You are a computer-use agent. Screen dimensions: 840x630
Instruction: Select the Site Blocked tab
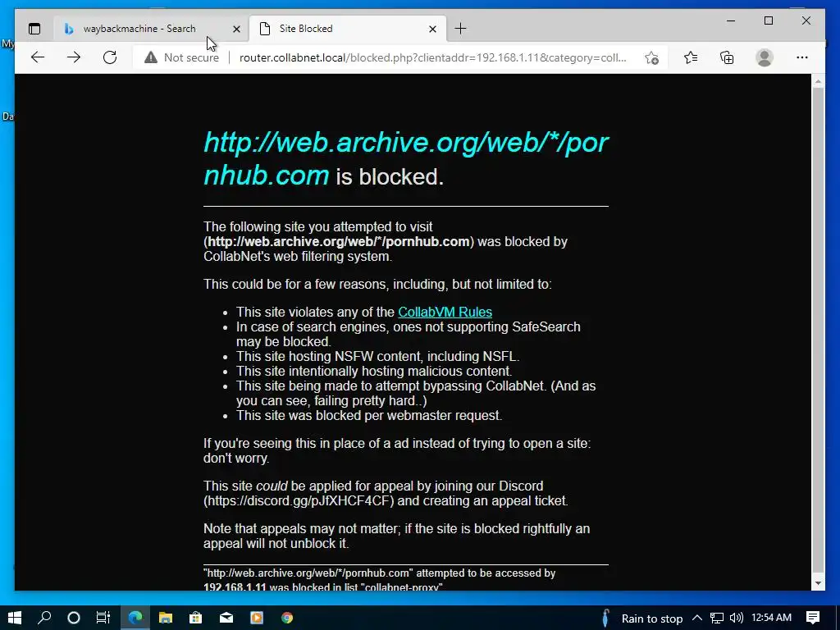[x=348, y=29]
